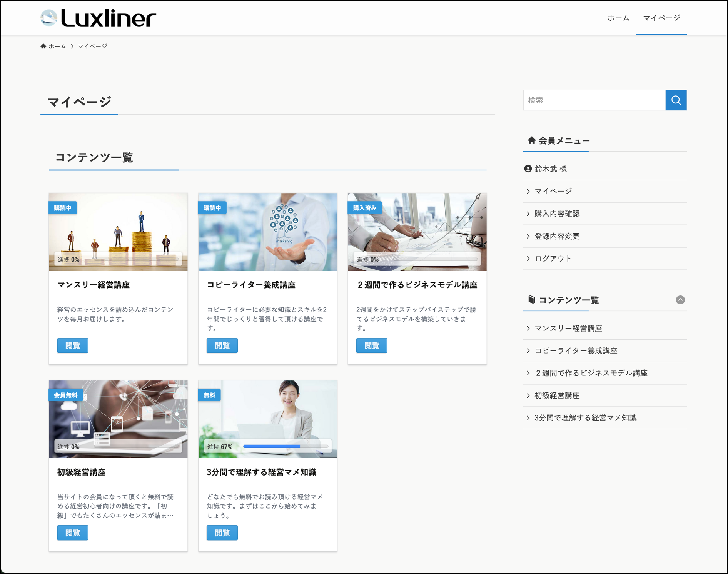
Task: Click the 購読中 badge on マンスリー経営講座
Action: 63,208
